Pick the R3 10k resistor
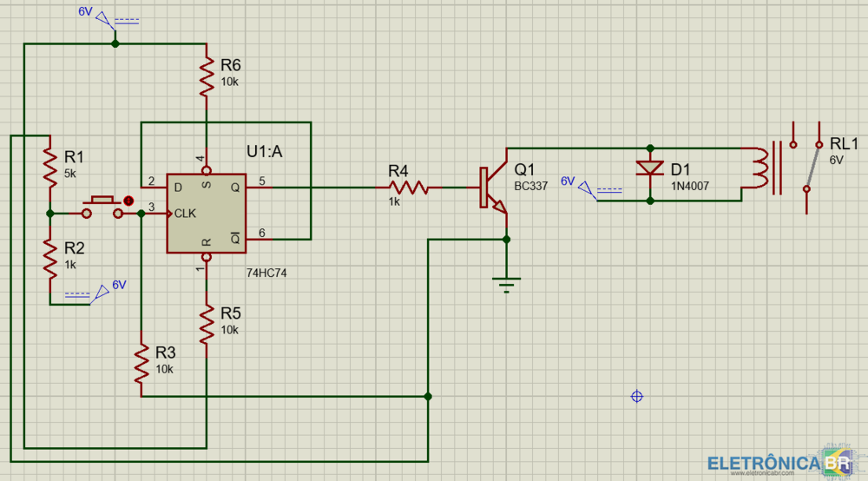Viewport: 868px width, 481px height. click(141, 364)
